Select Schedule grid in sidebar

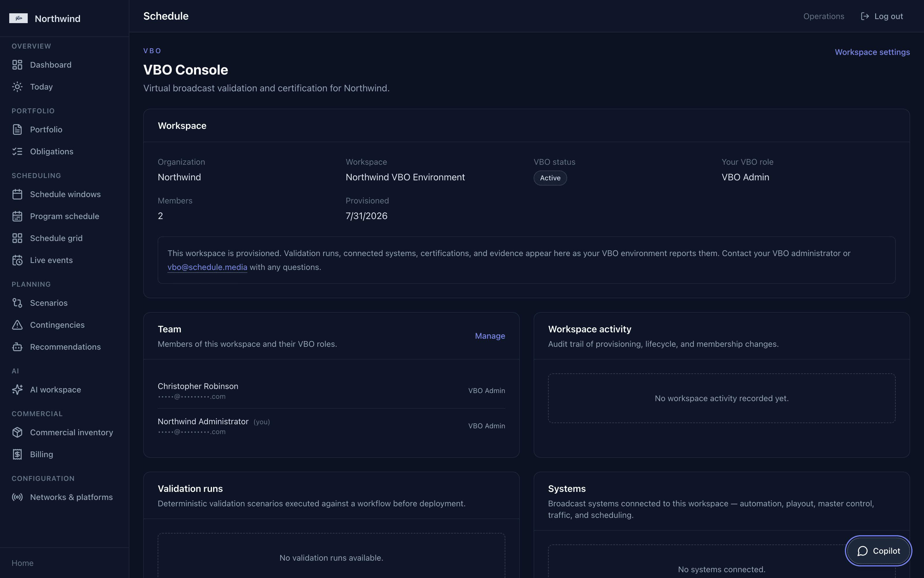click(x=64, y=238)
